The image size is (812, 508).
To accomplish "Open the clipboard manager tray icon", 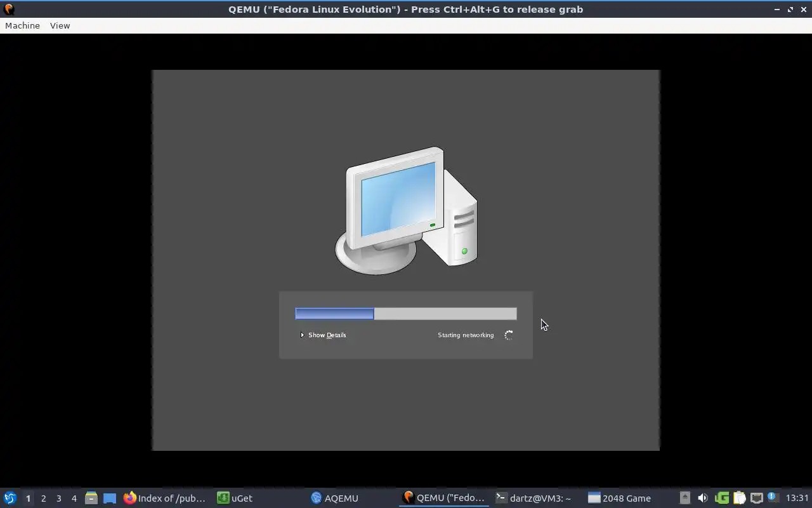I will 739,498.
